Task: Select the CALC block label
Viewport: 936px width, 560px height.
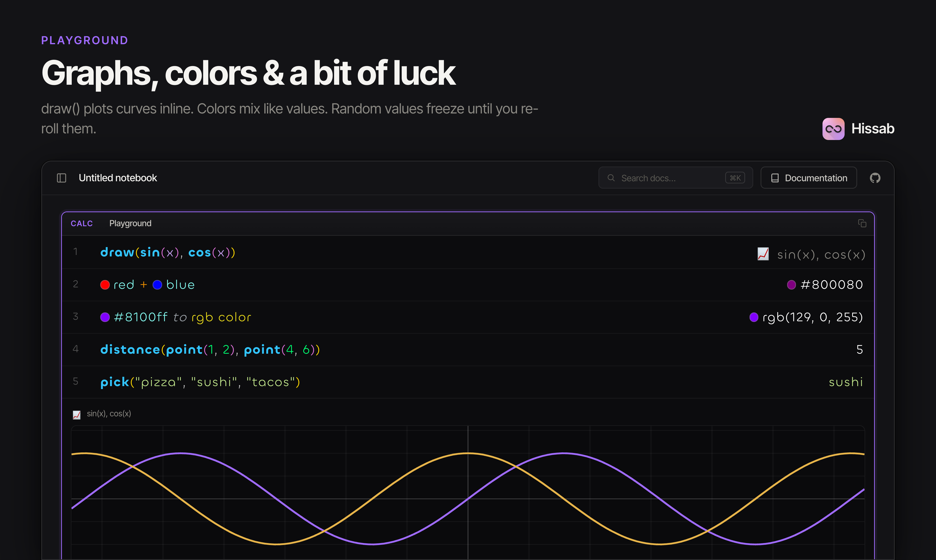Action: point(82,224)
